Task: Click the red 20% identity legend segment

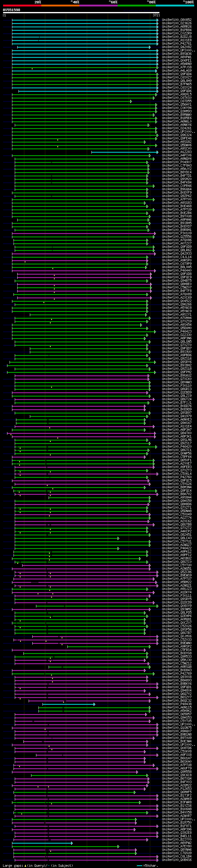Action: coord(22,6)
